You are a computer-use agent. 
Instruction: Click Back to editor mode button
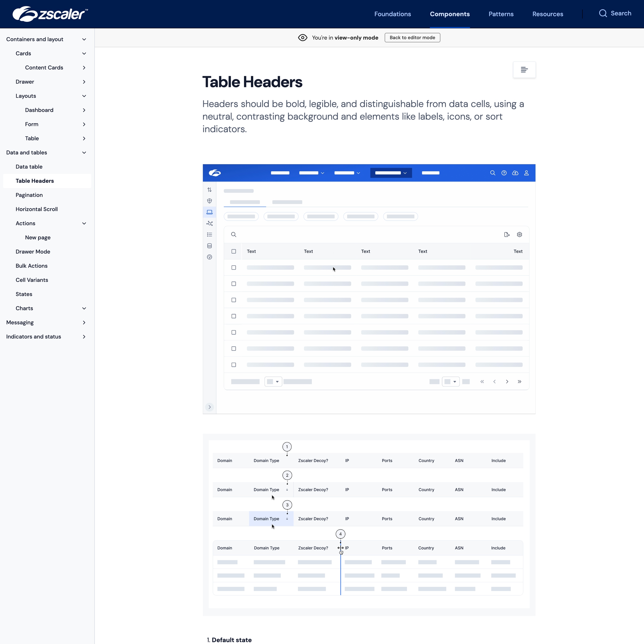pos(412,38)
